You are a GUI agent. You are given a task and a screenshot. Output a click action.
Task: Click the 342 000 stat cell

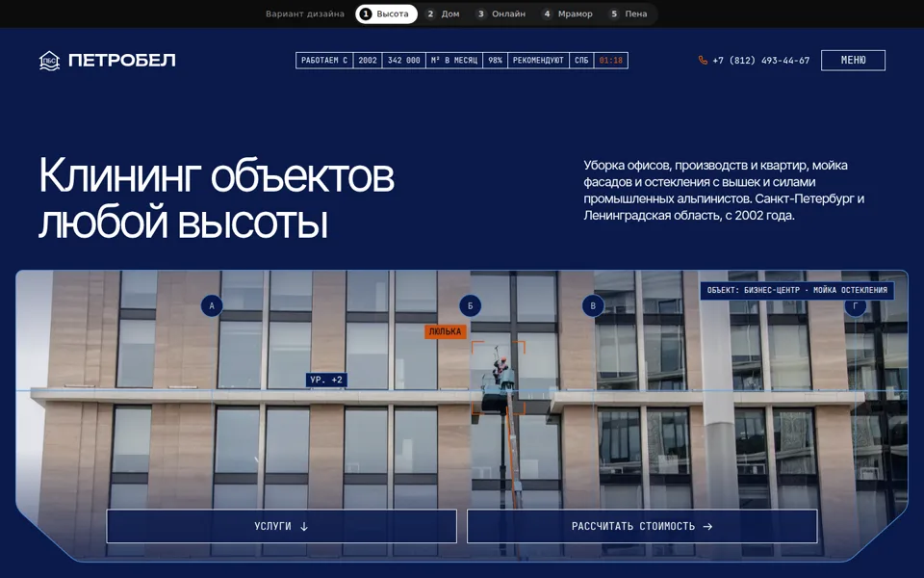404,60
